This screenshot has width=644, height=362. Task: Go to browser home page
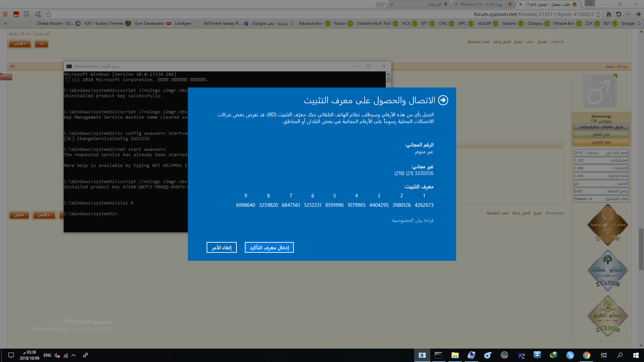(x=609, y=14)
